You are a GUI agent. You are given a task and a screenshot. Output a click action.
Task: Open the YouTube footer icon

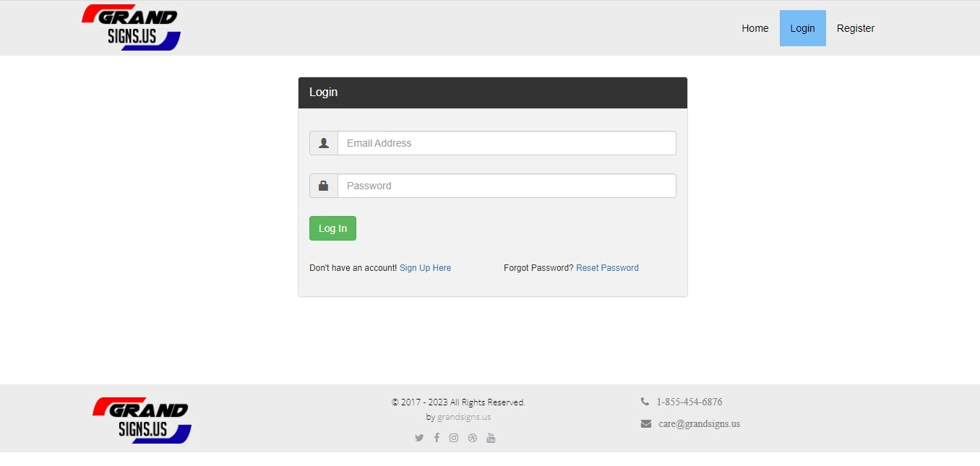[491, 438]
